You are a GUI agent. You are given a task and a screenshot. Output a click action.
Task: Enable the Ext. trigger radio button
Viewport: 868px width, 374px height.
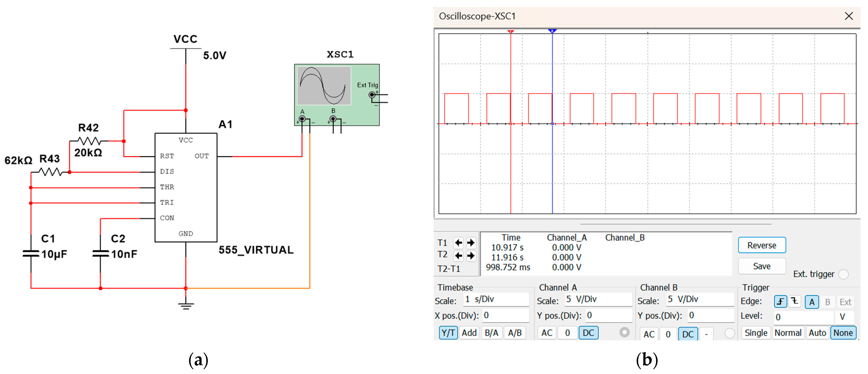pyautogui.click(x=843, y=274)
